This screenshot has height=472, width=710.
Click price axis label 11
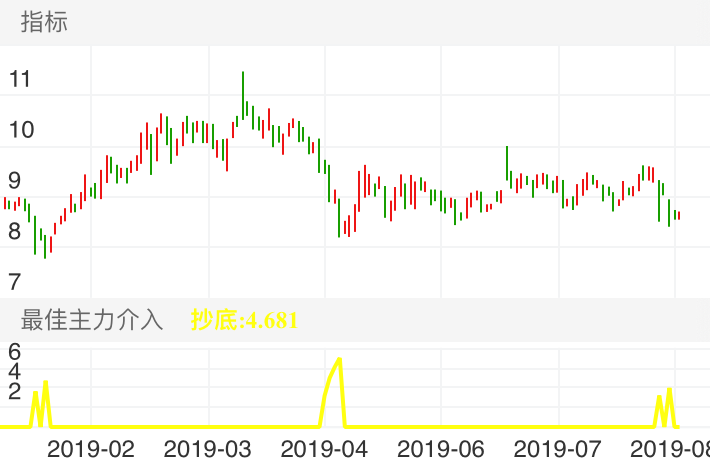(x=19, y=80)
